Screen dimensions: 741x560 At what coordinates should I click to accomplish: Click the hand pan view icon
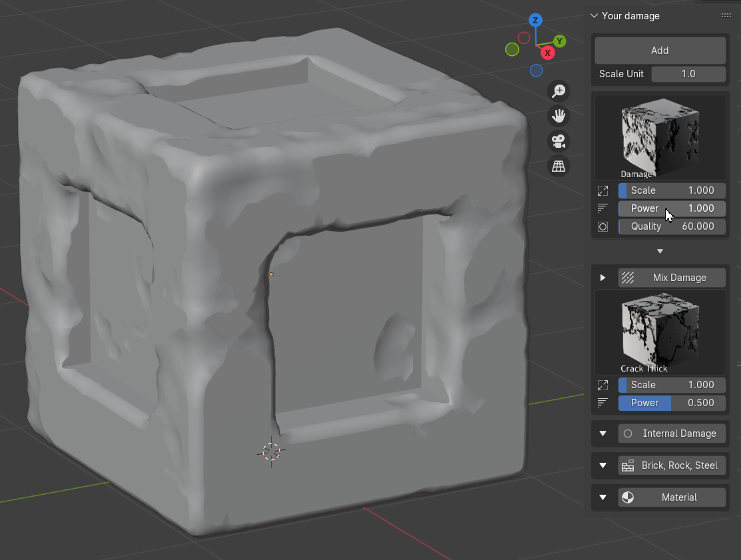(559, 116)
